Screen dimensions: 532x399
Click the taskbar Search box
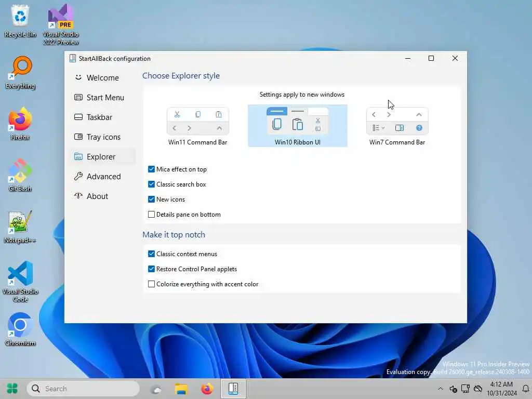(x=83, y=389)
